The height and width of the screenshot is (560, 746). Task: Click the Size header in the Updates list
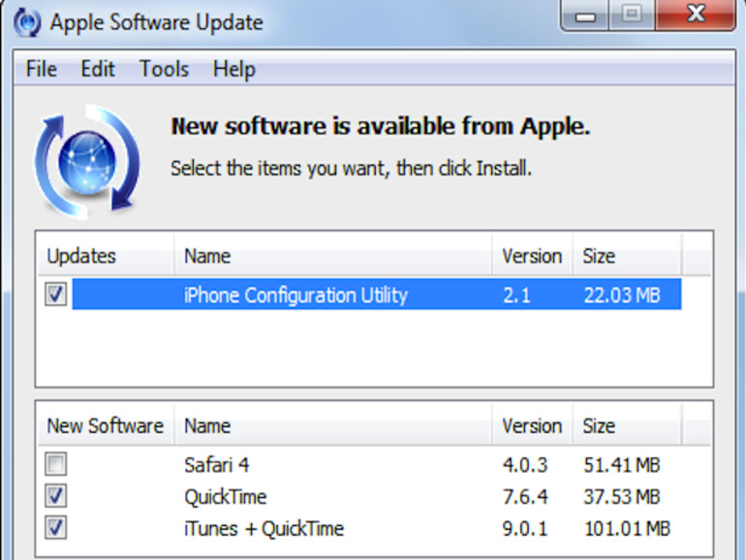click(x=628, y=256)
